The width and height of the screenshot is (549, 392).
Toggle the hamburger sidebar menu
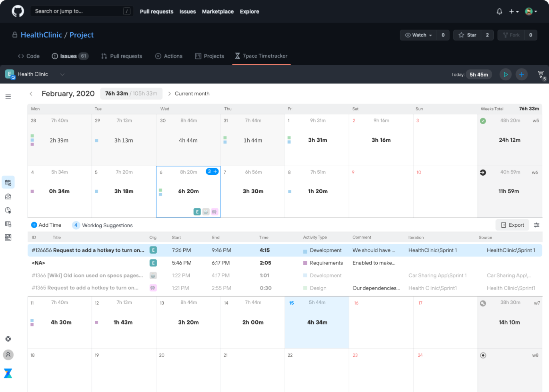[x=8, y=96]
